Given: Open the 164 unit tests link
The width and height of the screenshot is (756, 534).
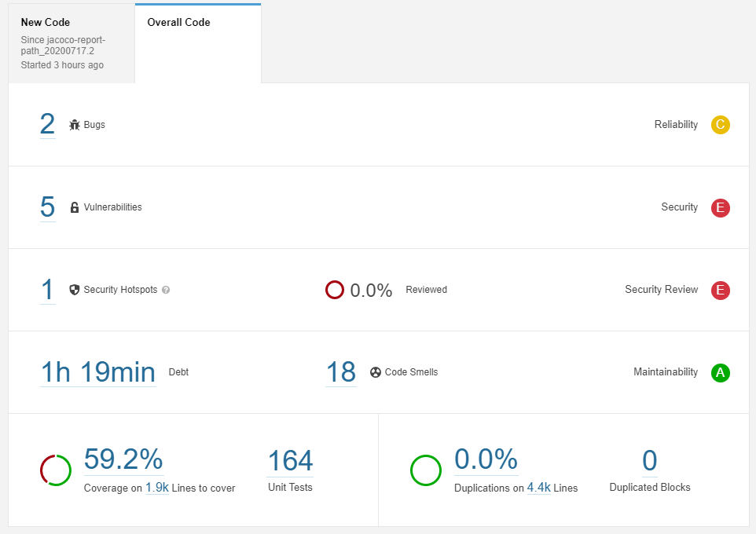Looking at the screenshot, I should click(290, 460).
